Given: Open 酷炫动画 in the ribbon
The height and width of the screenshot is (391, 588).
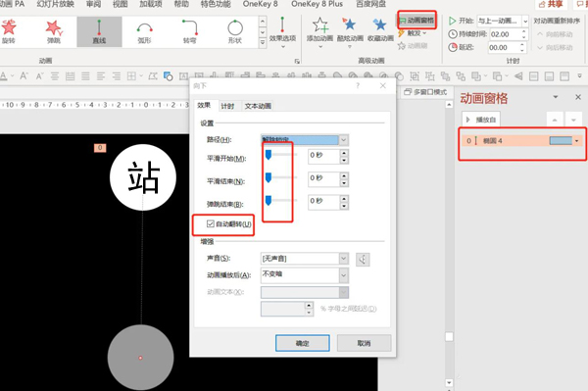Looking at the screenshot, I should pyautogui.click(x=350, y=32).
